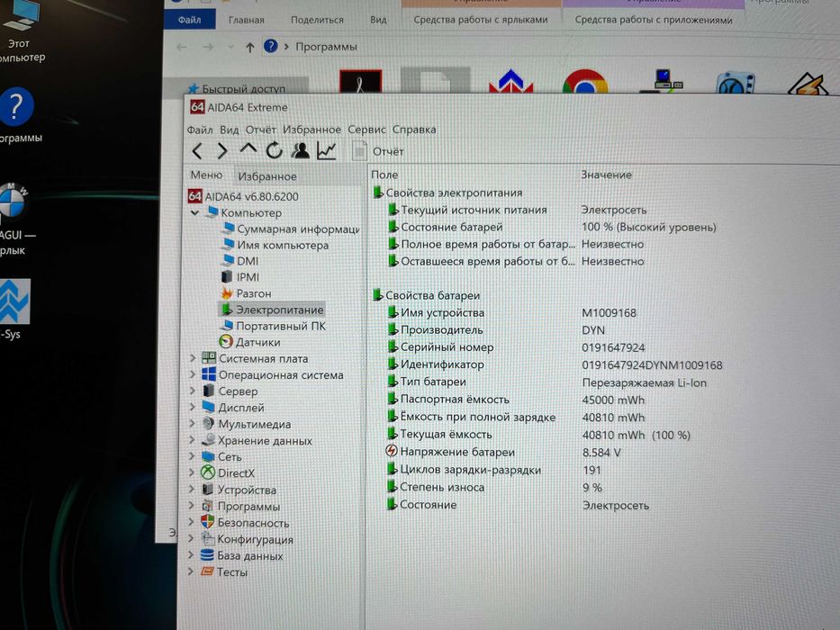Expand the Операционная система node
Screen dimensions: 840x630
(193, 375)
